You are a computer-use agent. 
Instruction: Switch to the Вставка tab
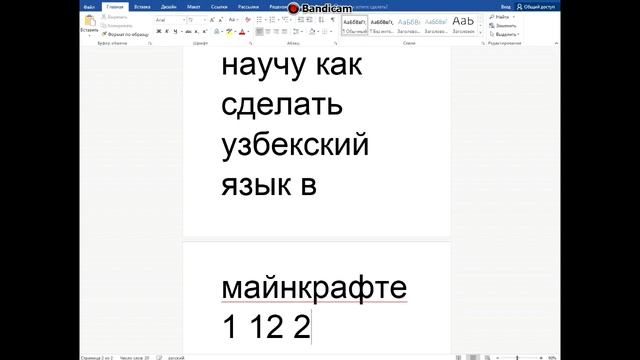pos(142,7)
